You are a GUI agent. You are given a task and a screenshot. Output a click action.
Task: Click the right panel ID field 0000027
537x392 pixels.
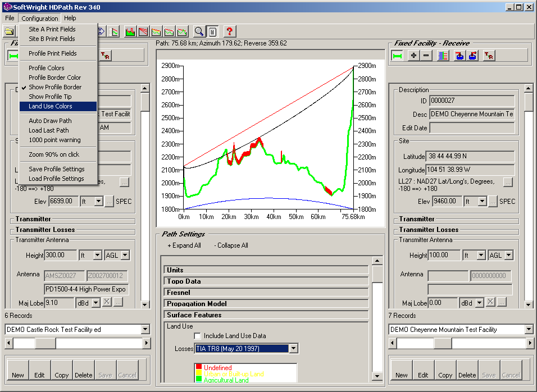coord(472,101)
